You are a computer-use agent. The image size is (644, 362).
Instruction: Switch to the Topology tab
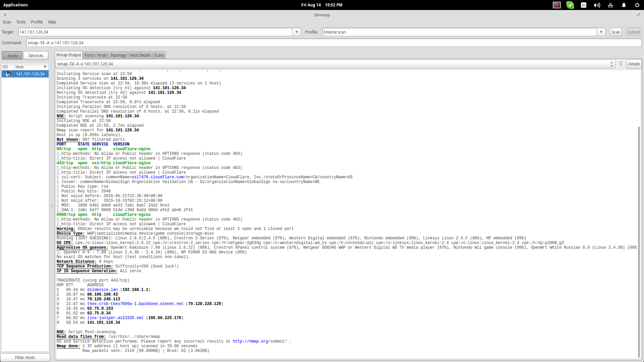[118, 55]
